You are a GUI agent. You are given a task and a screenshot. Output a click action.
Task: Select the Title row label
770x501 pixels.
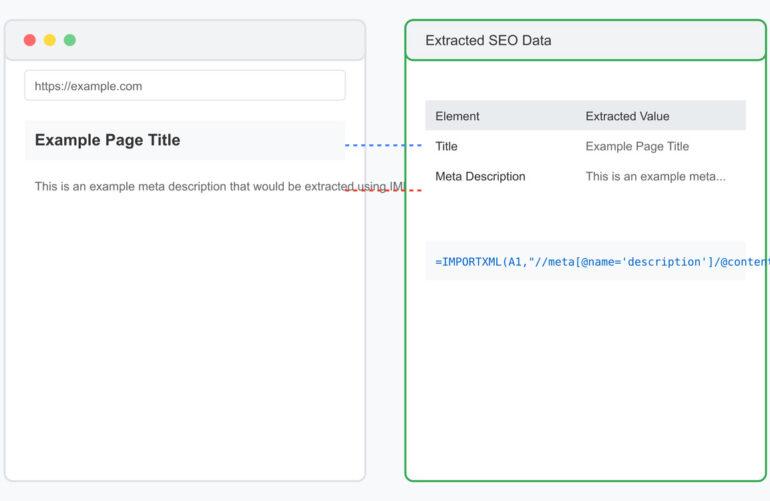[x=446, y=146]
